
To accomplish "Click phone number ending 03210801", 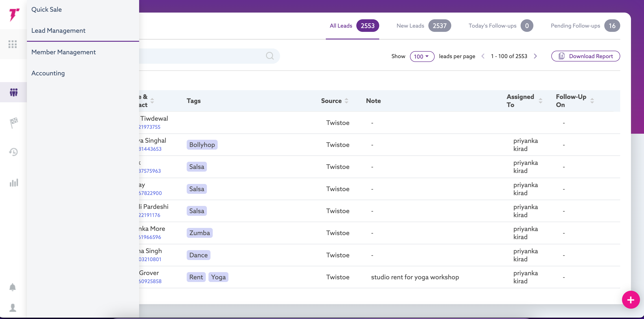I will 150,260.
